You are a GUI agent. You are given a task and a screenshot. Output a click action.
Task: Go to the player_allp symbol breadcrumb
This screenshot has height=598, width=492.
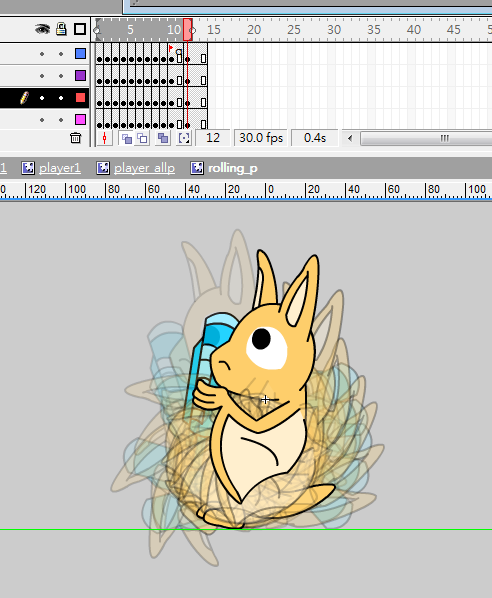[x=144, y=168]
